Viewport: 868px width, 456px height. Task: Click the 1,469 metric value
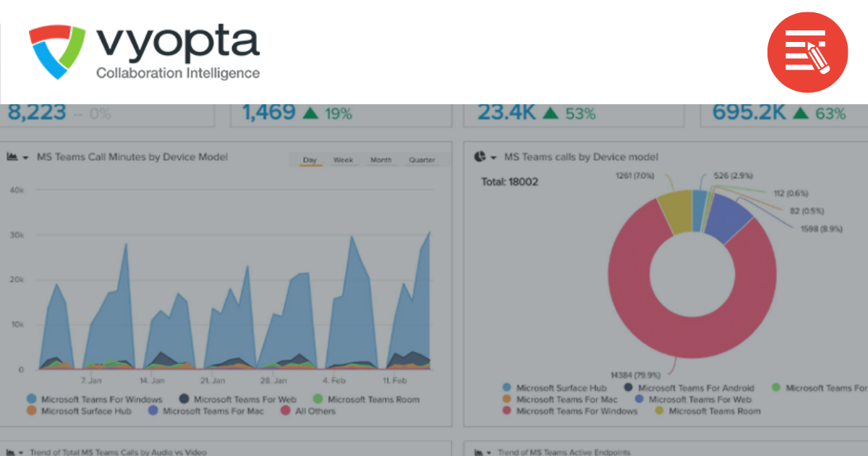point(268,113)
